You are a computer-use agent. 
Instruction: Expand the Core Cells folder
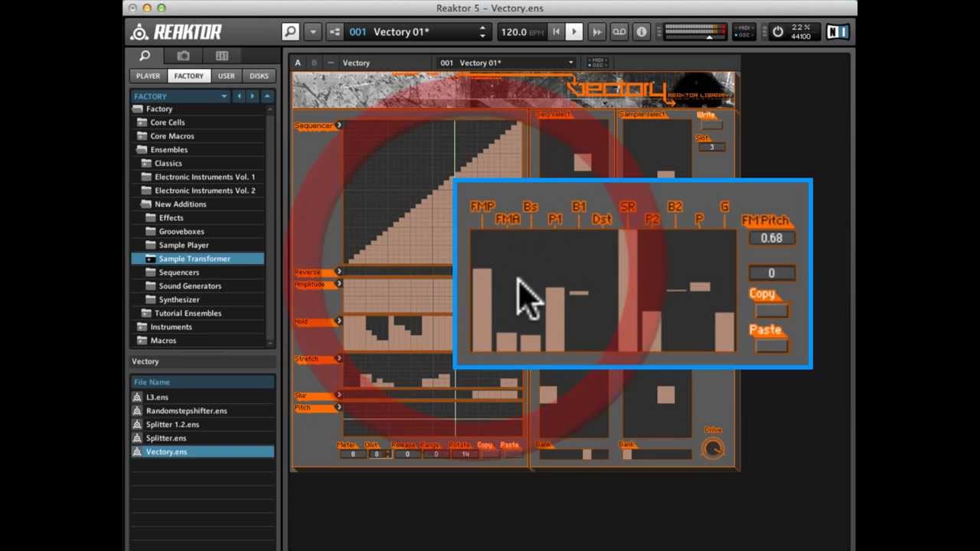[x=142, y=122]
